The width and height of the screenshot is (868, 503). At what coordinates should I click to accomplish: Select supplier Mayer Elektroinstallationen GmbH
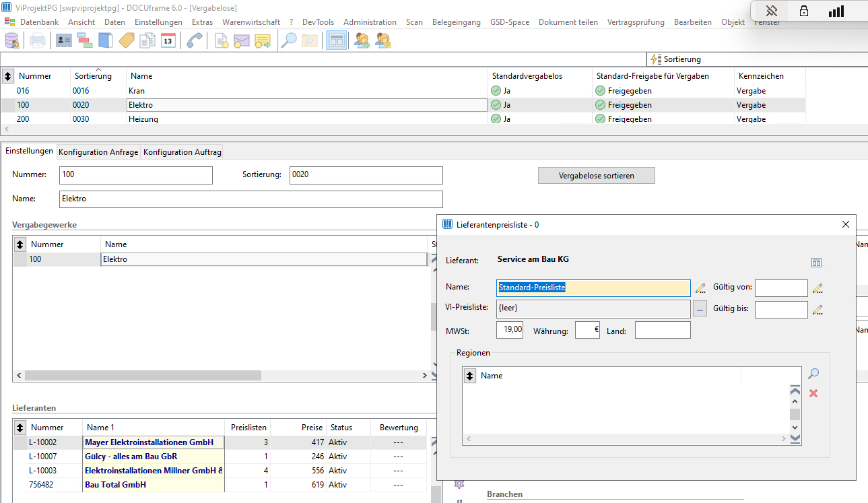click(154, 442)
